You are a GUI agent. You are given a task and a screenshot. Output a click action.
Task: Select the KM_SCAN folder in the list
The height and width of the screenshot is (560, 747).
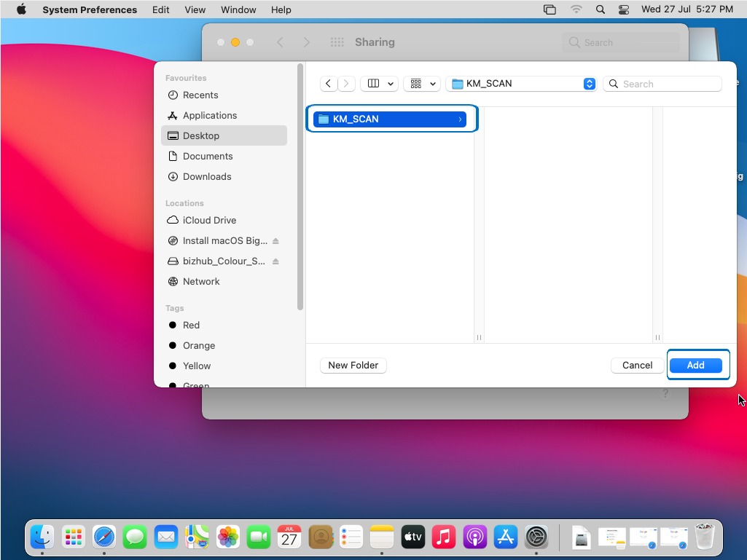coord(391,119)
